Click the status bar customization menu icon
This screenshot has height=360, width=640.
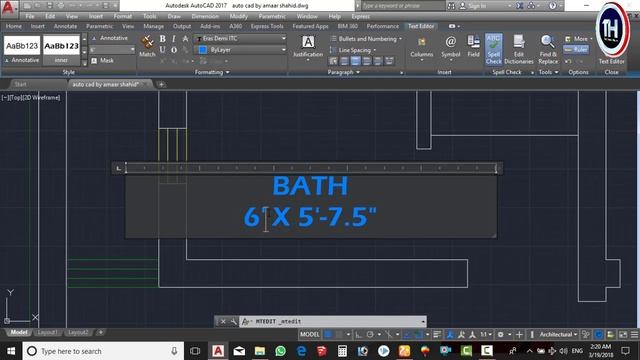(634, 335)
